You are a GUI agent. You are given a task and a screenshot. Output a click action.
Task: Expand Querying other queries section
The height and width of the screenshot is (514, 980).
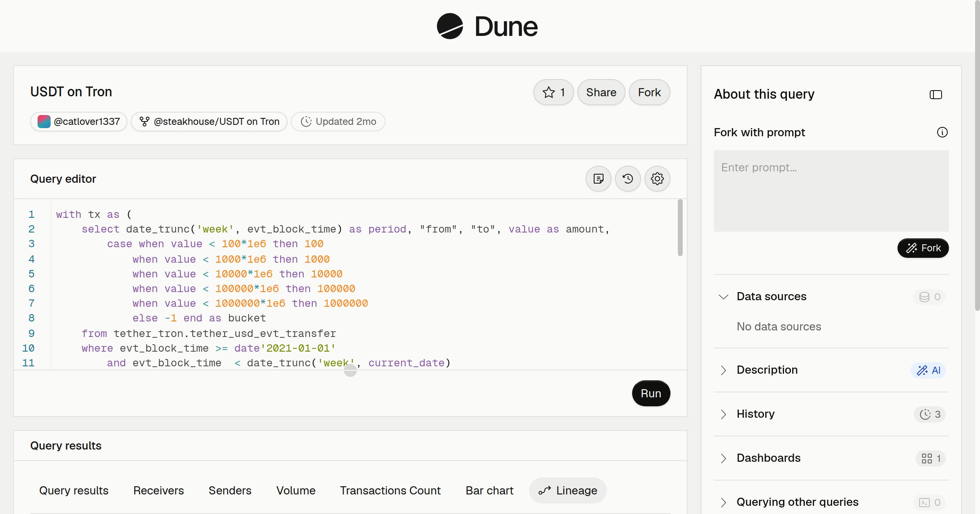pyautogui.click(x=723, y=502)
